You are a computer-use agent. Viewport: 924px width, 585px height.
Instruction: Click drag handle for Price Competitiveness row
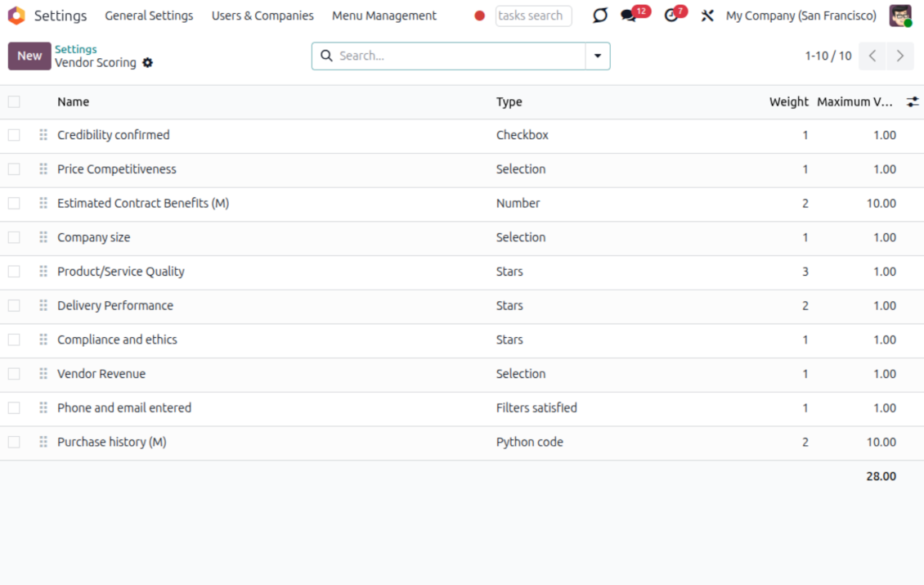tap(43, 169)
